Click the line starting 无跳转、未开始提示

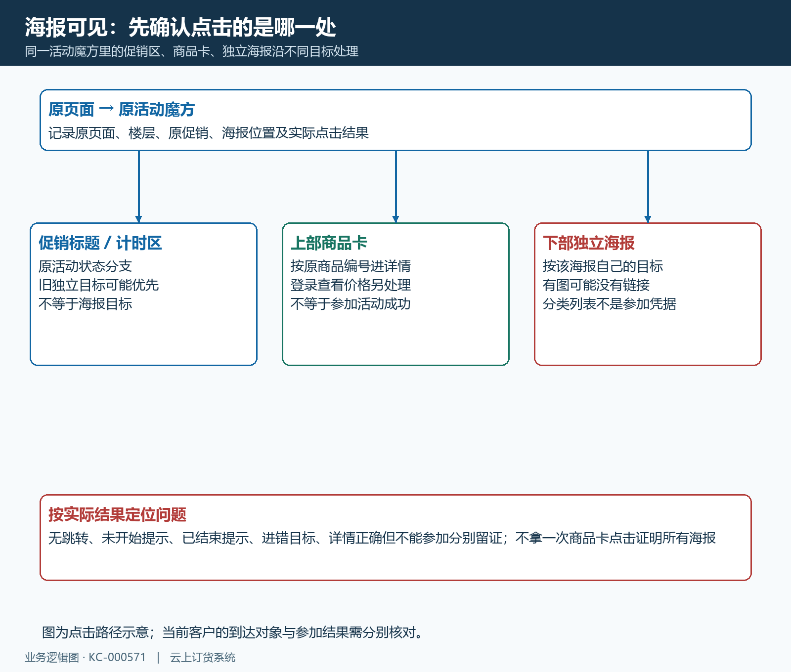pos(382,538)
